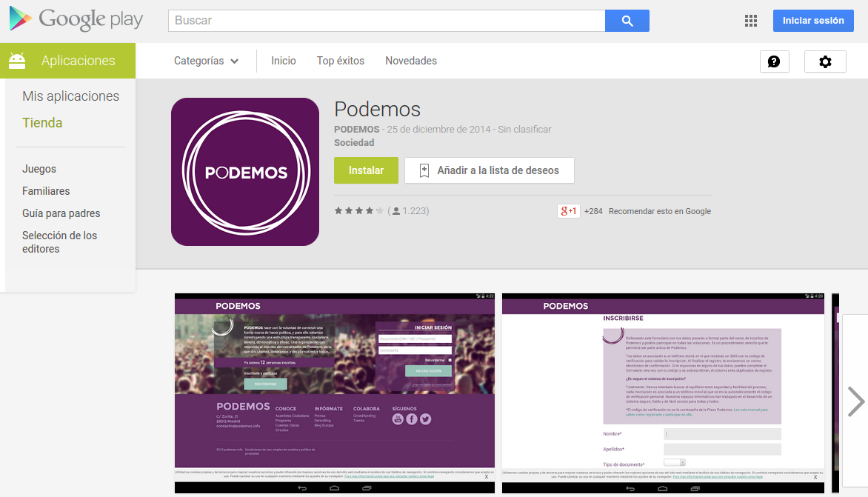Screen dimensions: 868x497
Task: Open Familiares in the sidebar
Action: point(46,191)
